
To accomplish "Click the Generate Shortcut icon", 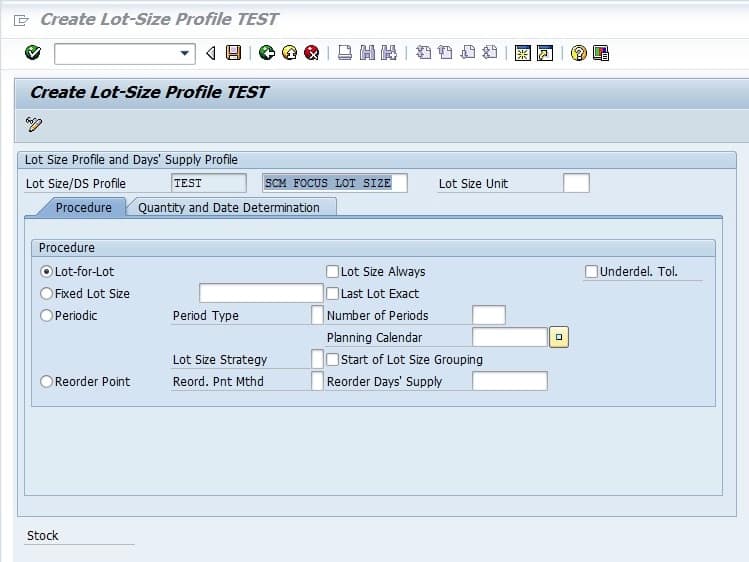I will [545, 53].
